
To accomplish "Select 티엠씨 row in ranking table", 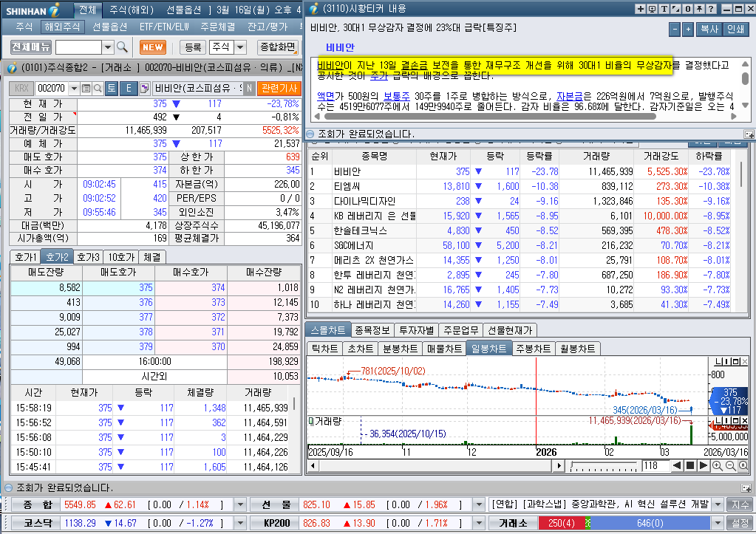I will click(x=520, y=187).
